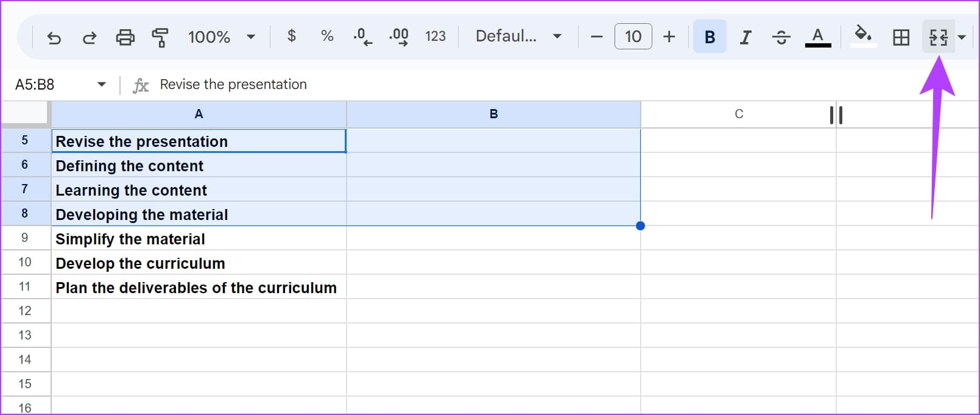Click cell 'Simplify the material'
980x415 pixels.
click(199, 238)
